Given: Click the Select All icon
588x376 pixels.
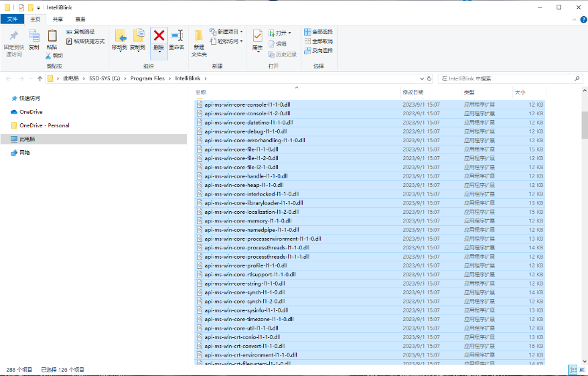Looking at the screenshot, I should [x=307, y=32].
